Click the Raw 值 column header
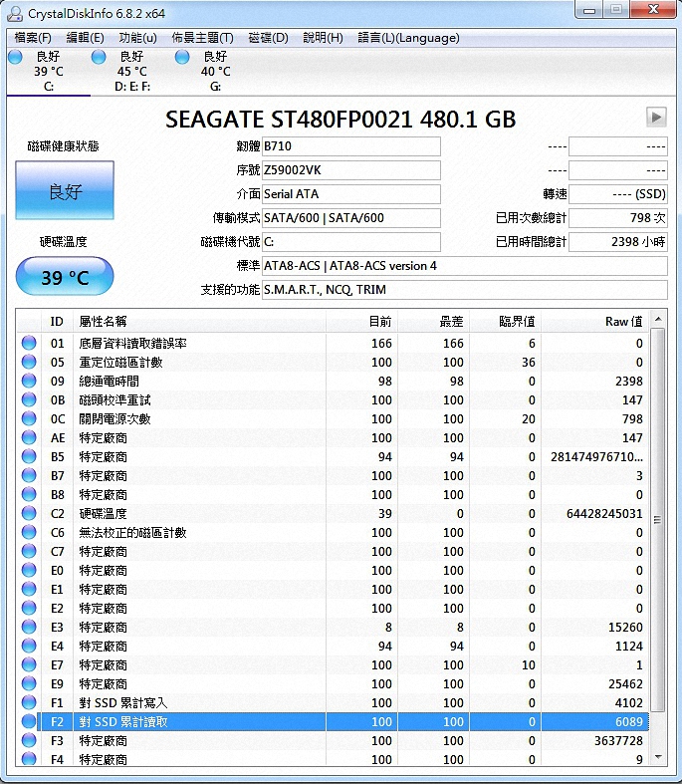Image resolution: width=682 pixels, height=784 pixels. (x=595, y=322)
